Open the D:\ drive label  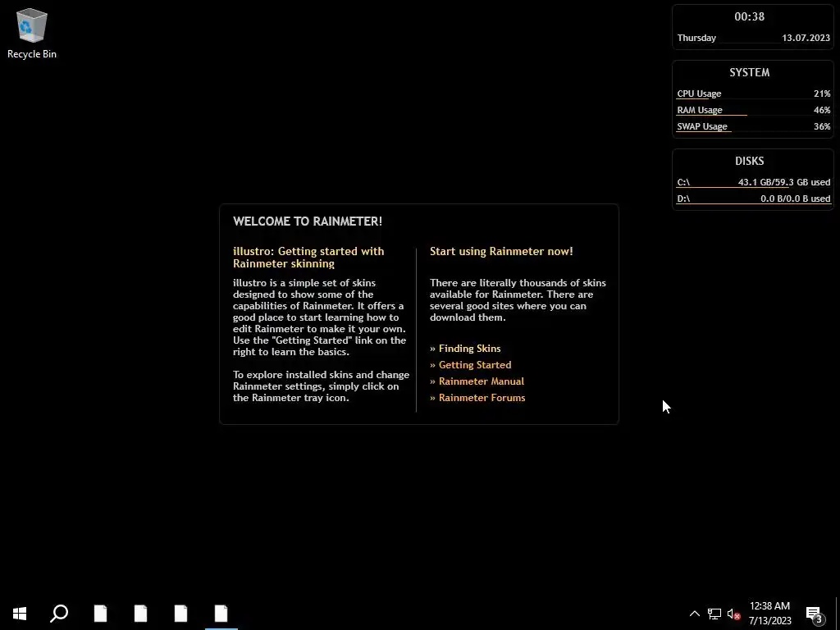pos(683,199)
